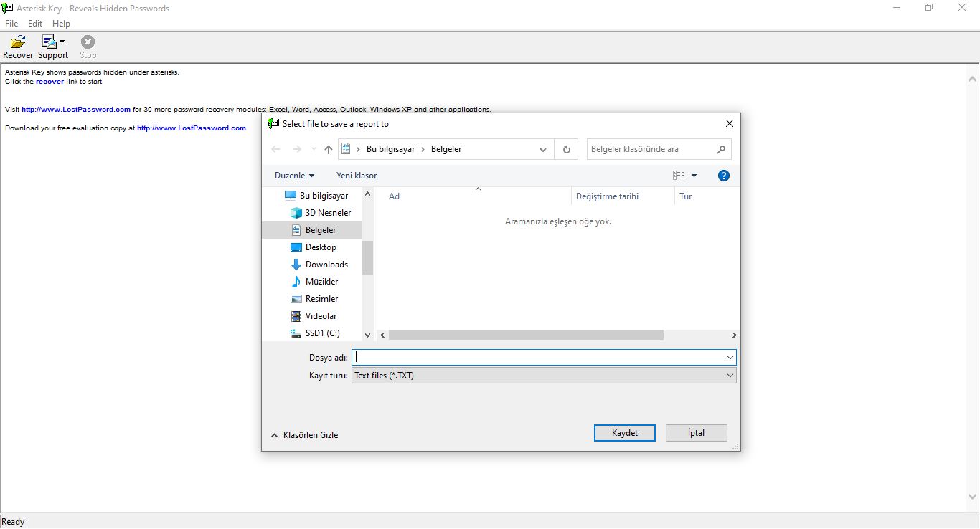980x529 pixels.
Task: Open the view options dropdown arrow
Action: coord(694,176)
